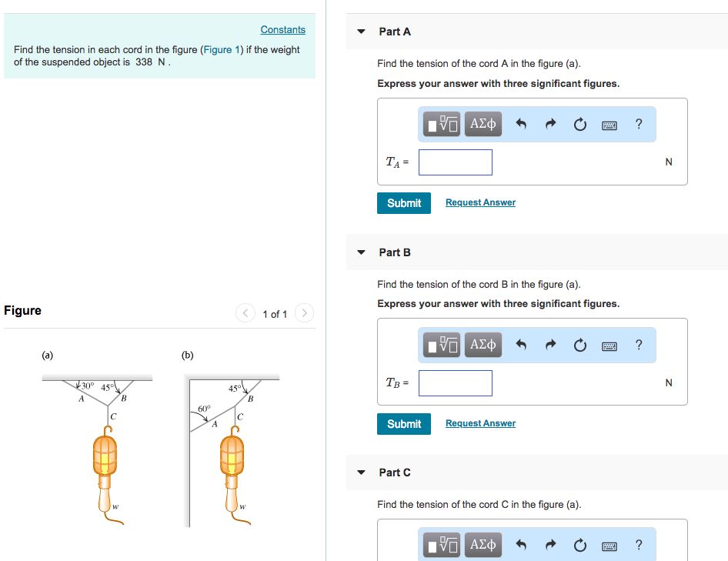Collapse the Part B section

pos(361,252)
